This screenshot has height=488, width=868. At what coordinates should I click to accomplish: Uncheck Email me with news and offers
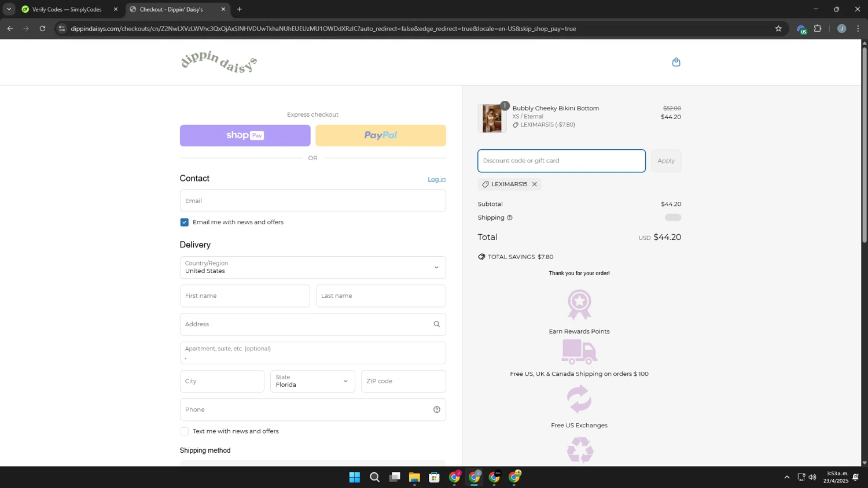point(185,223)
